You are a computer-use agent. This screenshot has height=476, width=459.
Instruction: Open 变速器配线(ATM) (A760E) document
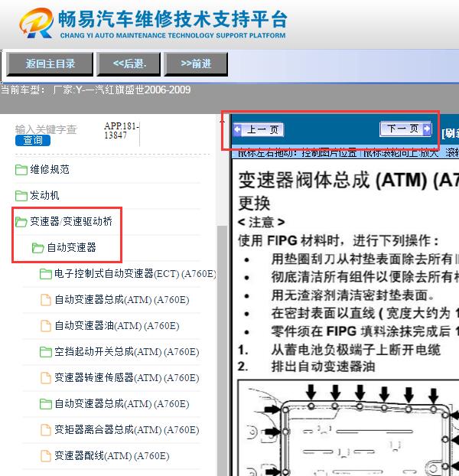(105, 456)
